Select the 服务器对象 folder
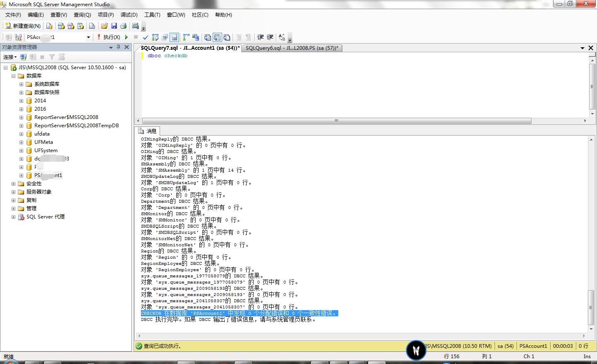This screenshot has width=597, height=364. tap(39, 192)
